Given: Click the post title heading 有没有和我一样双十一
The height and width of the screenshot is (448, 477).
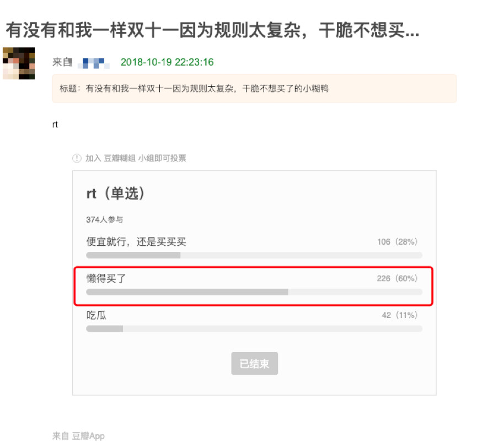Looking at the screenshot, I should click(212, 30).
